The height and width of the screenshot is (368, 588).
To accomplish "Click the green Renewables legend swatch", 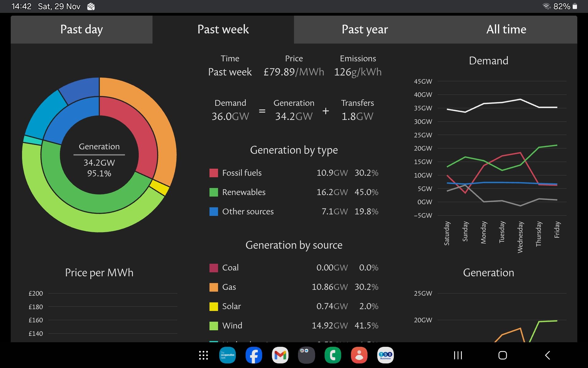I will [x=213, y=192].
